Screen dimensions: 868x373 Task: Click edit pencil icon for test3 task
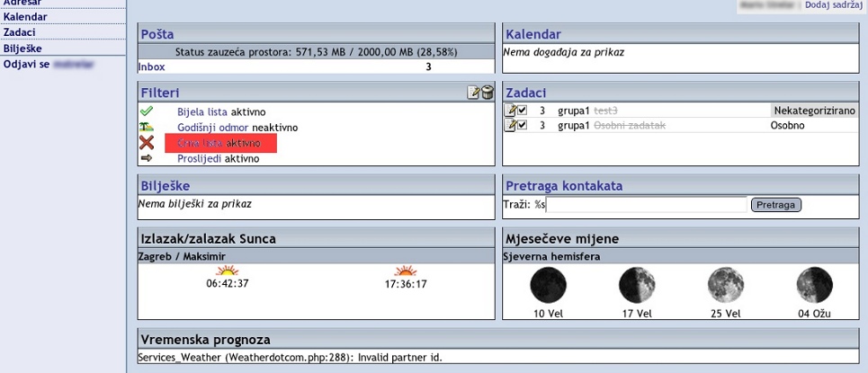coord(510,111)
